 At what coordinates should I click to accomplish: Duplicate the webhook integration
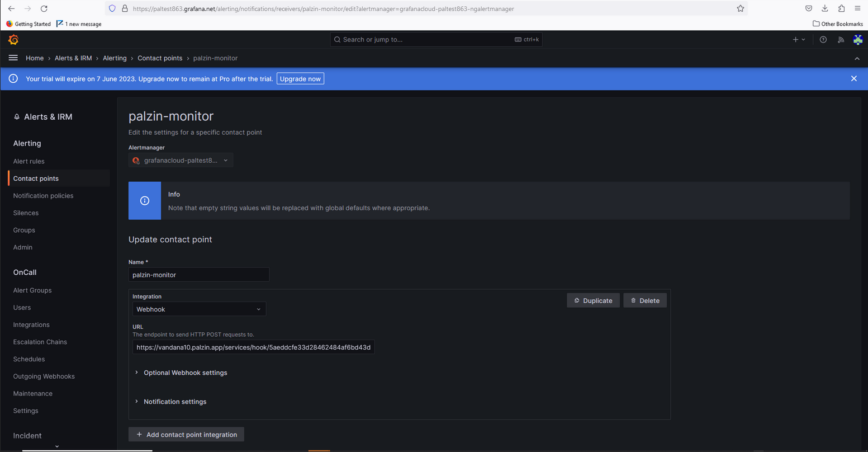tap(593, 300)
